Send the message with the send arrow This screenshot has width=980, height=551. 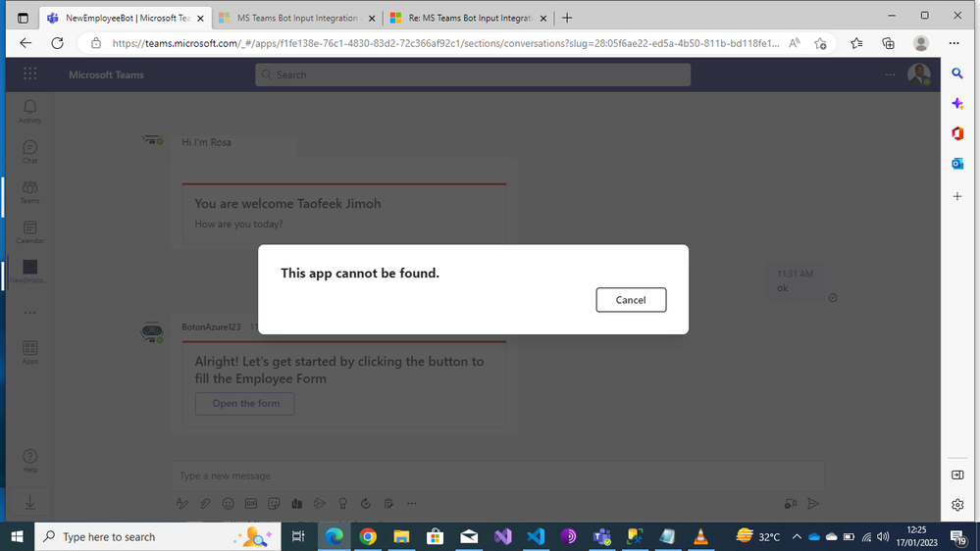point(813,504)
